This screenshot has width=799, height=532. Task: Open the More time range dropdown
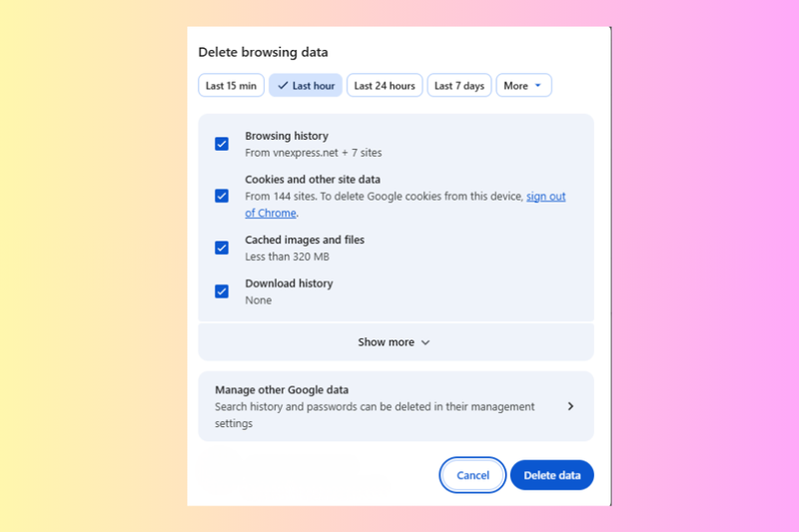pos(523,86)
